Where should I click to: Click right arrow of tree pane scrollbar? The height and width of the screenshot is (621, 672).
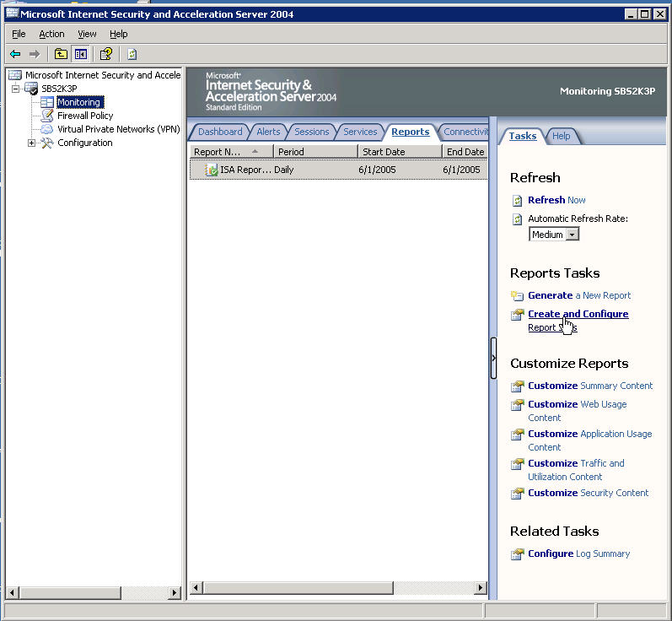174,593
